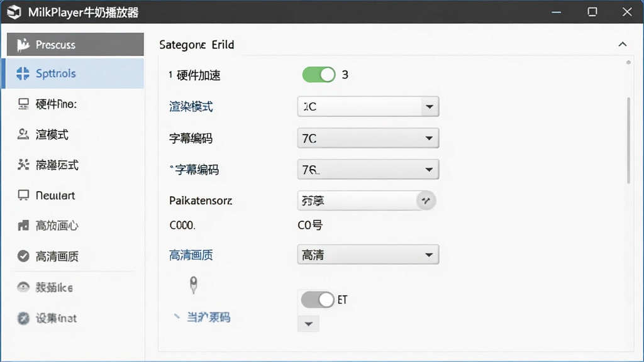Click the settings panel vertical scrollbar
Viewport: 644px width, 362px height.
click(628, 140)
